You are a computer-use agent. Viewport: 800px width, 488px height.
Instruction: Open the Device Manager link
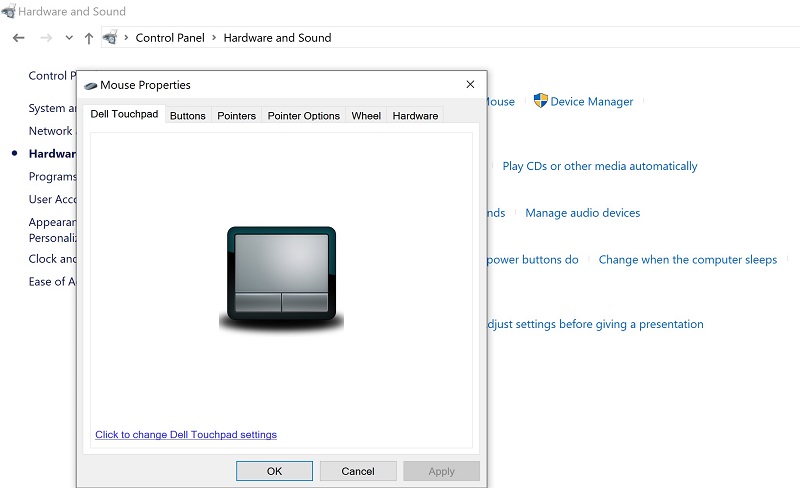click(x=591, y=102)
